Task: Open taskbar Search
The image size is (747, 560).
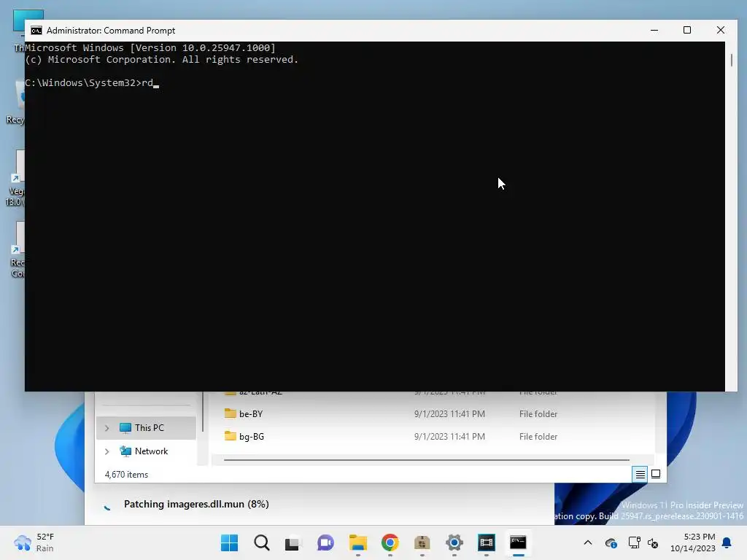Action: tap(262, 542)
